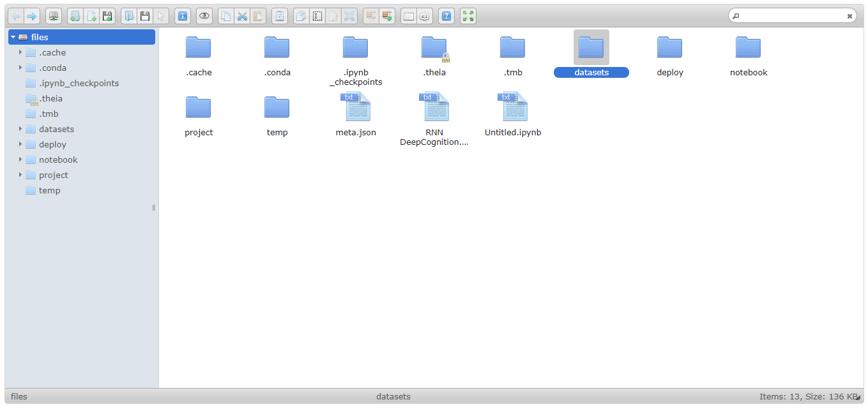
Task: Toggle fullscreen mode with green arrows icon
Action: 468,16
